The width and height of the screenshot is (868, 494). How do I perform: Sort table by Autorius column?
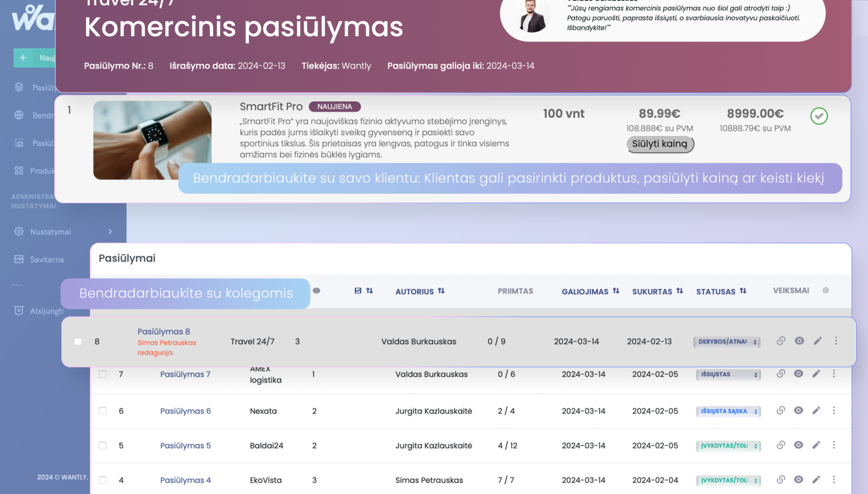pos(420,291)
